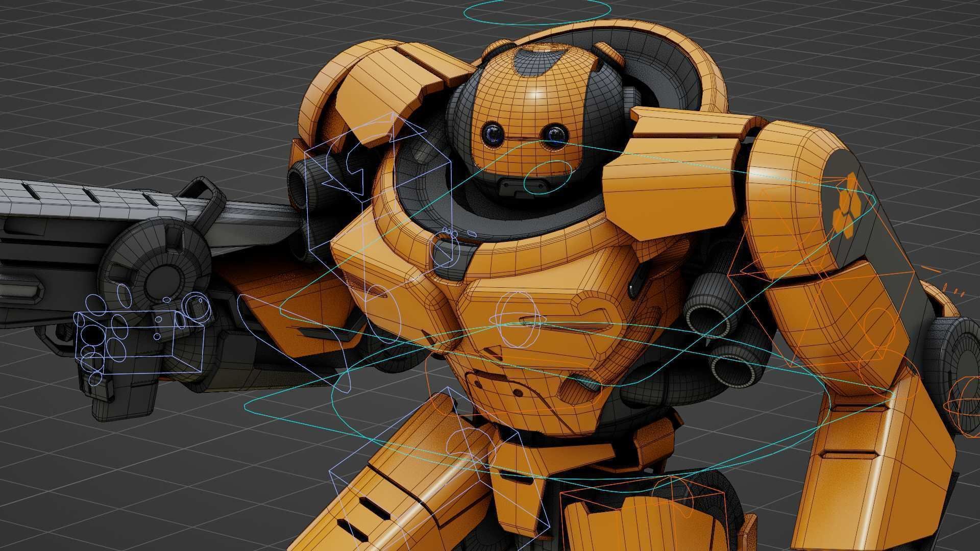Select the lavender box control around the gun hand

pos(139,341)
